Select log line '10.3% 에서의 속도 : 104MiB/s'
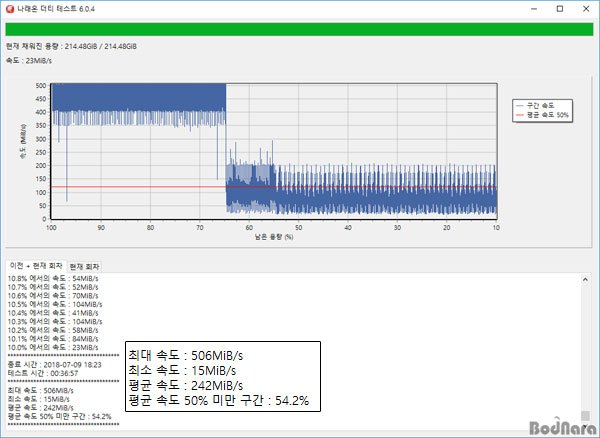This screenshot has width=600, height=438. click(x=55, y=322)
